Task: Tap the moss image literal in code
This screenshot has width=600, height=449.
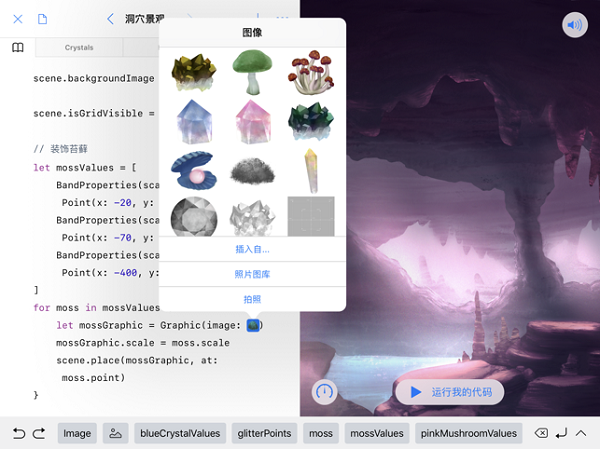Action: pyautogui.click(x=253, y=325)
